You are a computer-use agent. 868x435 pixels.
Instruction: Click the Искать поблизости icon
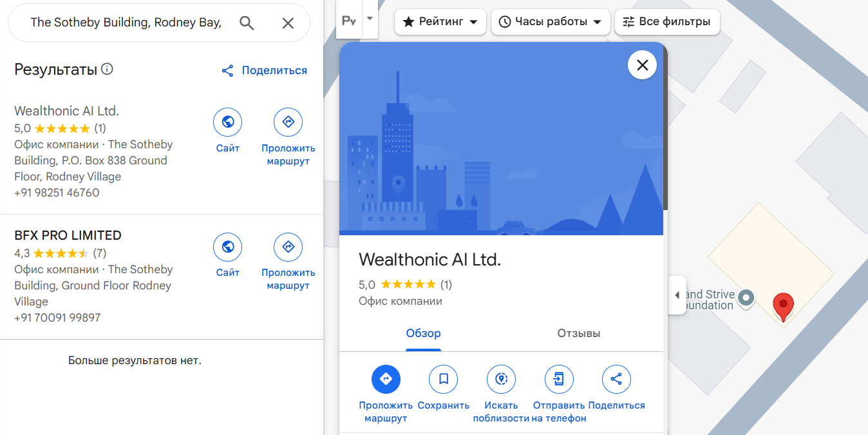click(x=502, y=380)
